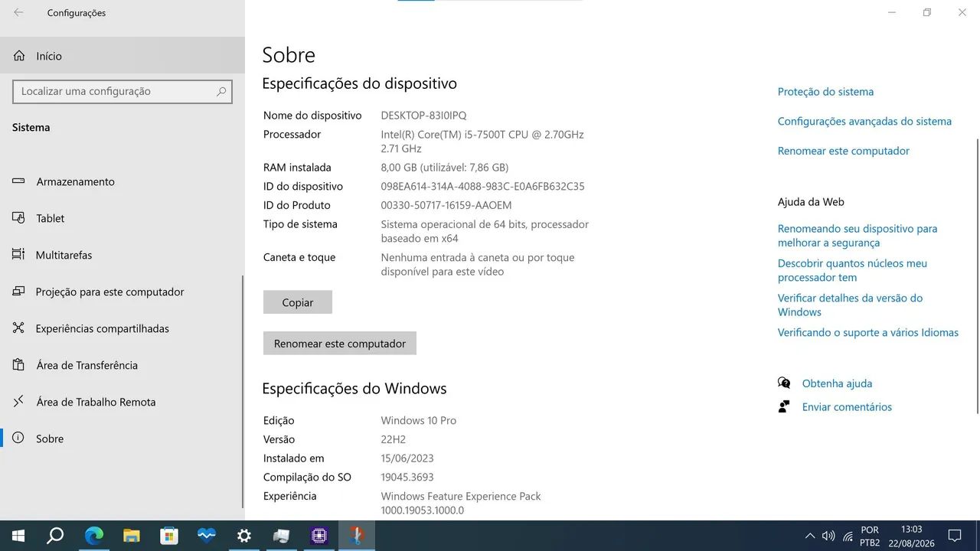Viewport: 980px width, 551px height.
Task: Open Início home page
Action: pos(122,56)
